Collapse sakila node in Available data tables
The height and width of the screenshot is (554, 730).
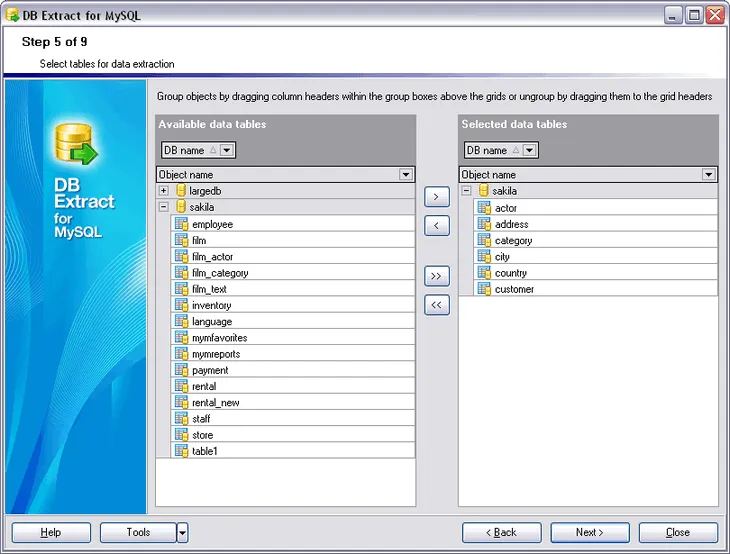[163, 207]
